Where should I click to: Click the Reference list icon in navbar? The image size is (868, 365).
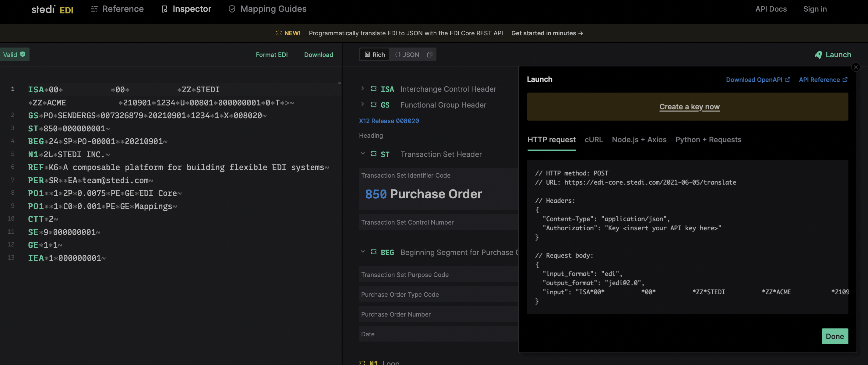pos(94,9)
